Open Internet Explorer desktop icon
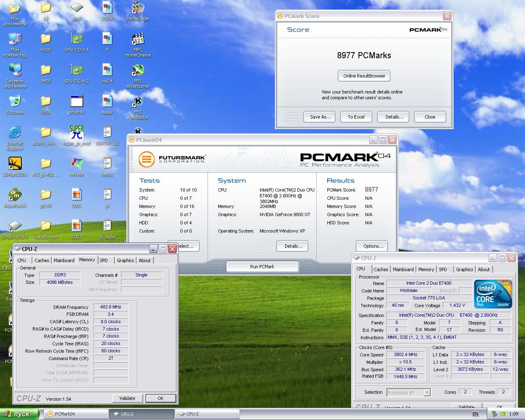The image size is (525, 420). [15, 138]
